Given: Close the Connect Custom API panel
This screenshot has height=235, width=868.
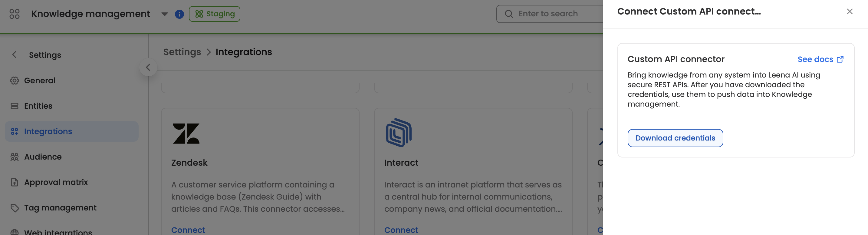Looking at the screenshot, I should (850, 12).
